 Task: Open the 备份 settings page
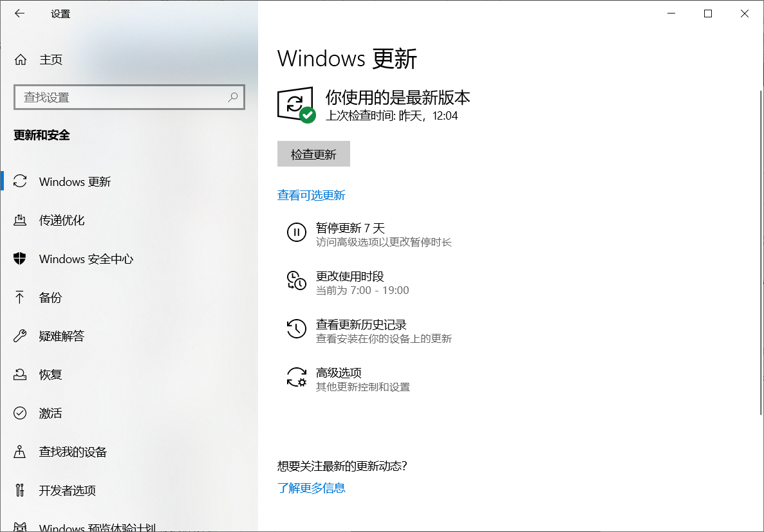(x=50, y=298)
